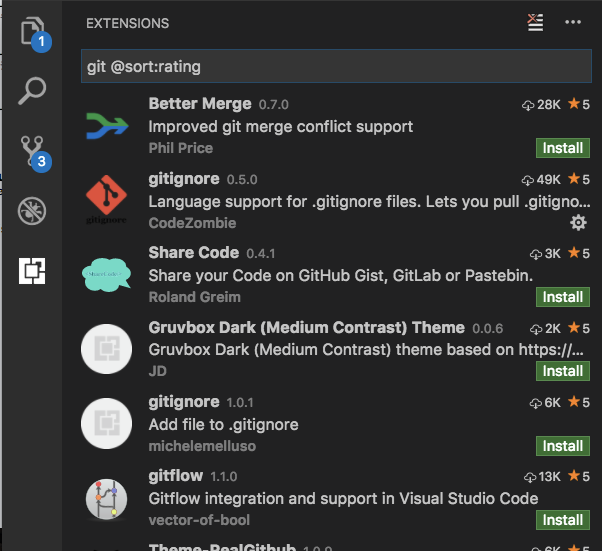Install the Better Merge extension

tap(563, 148)
